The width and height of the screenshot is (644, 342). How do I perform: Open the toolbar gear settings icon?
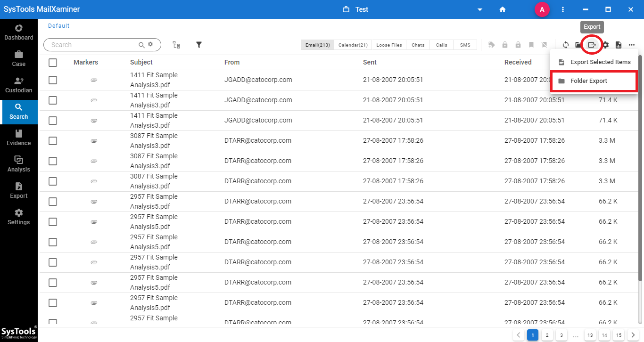pos(605,45)
